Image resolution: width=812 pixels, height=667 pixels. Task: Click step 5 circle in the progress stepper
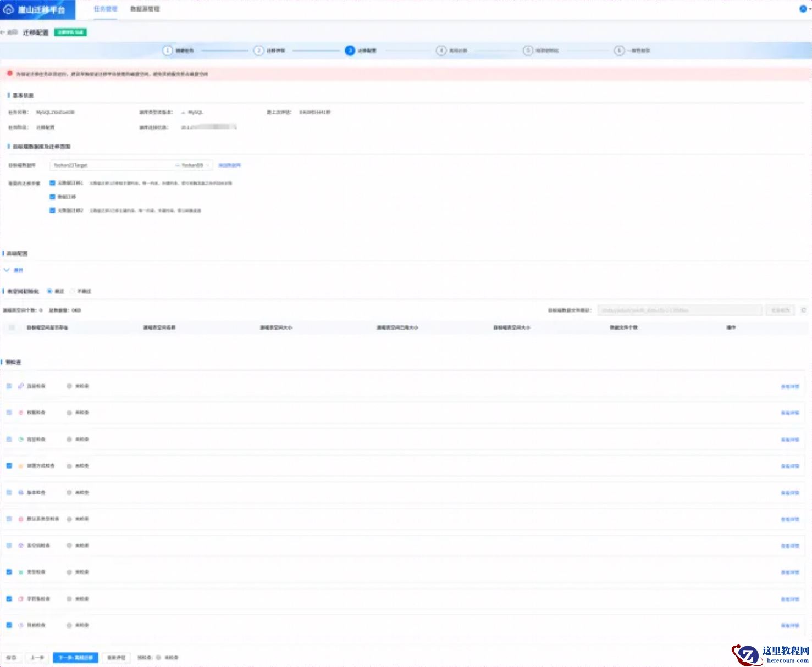click(x=528, y=51)
